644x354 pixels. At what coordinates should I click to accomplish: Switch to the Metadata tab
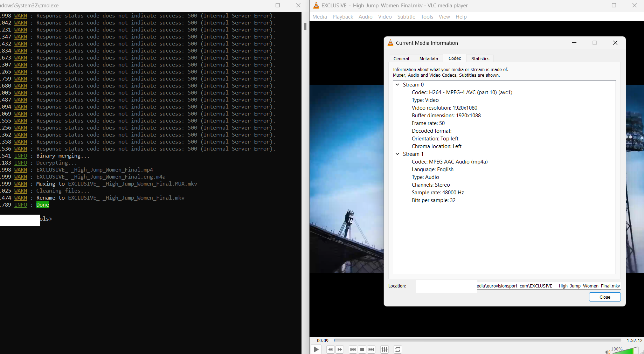point(429,59)
